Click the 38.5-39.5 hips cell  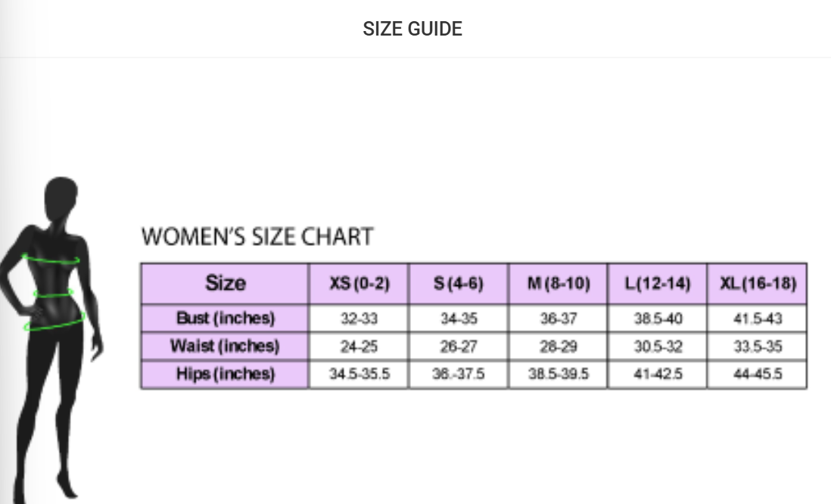click(559, 375)
